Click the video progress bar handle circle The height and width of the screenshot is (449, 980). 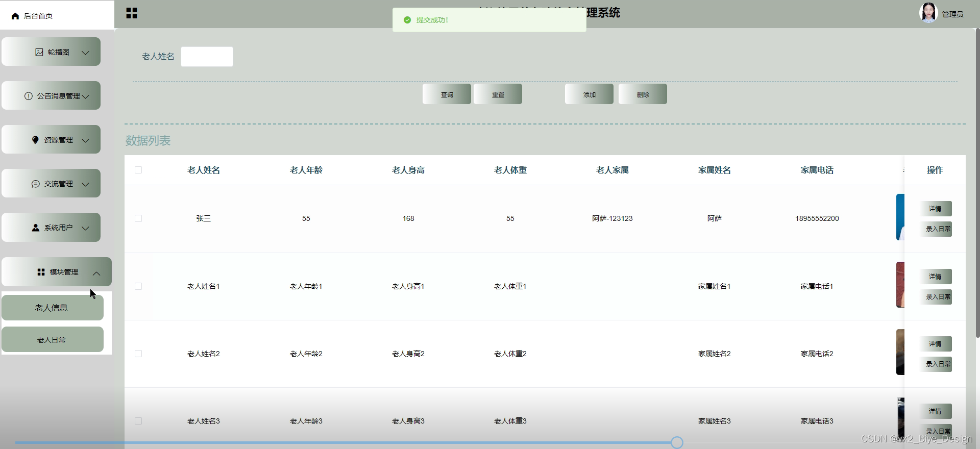click(x=677, y=442)
